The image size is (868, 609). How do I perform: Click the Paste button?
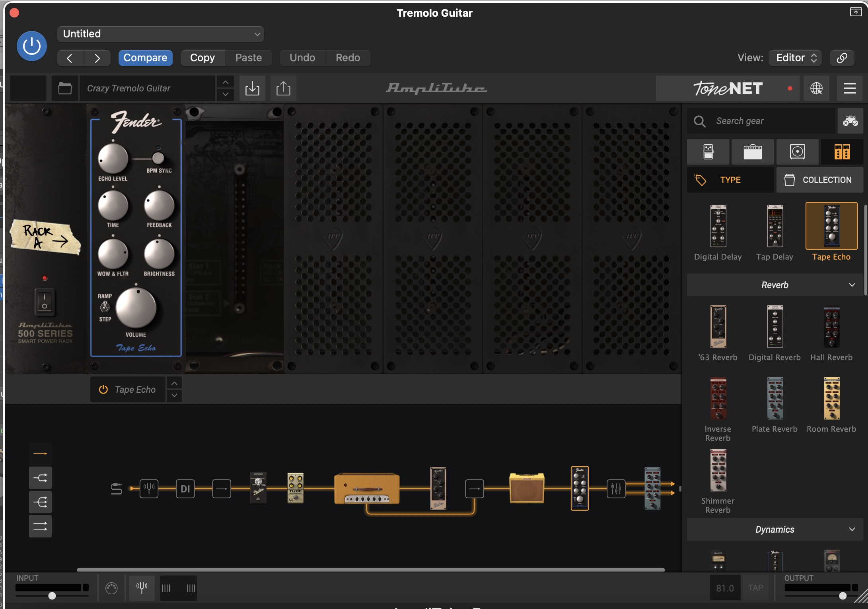(x=249, y=58)
